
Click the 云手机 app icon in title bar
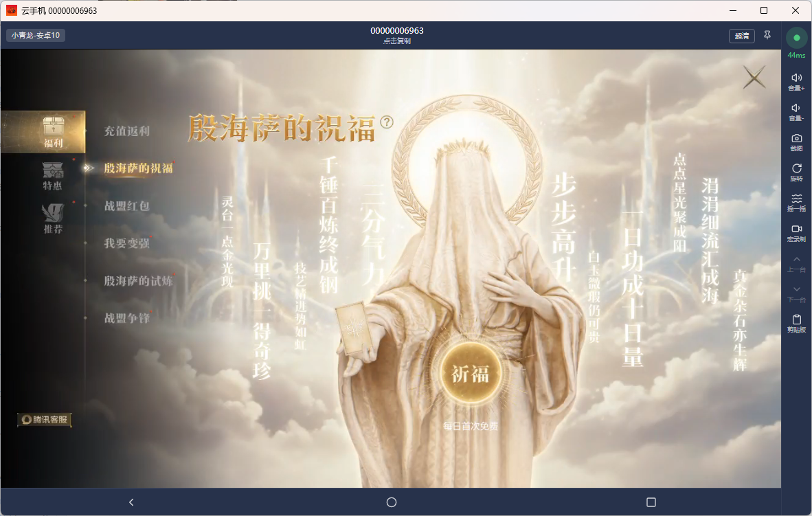tap(12, 10)
